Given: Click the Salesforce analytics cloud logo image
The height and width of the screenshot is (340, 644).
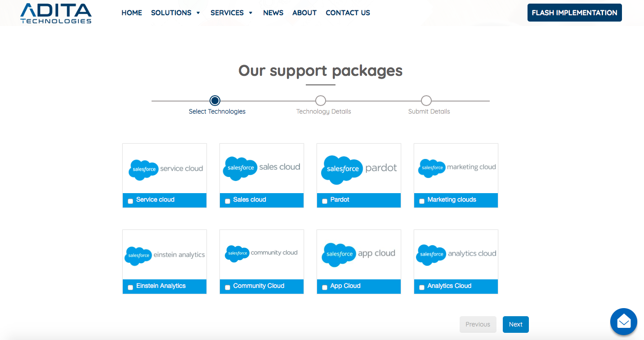Looking at the screenshot, I should click(x=456, y=255).
